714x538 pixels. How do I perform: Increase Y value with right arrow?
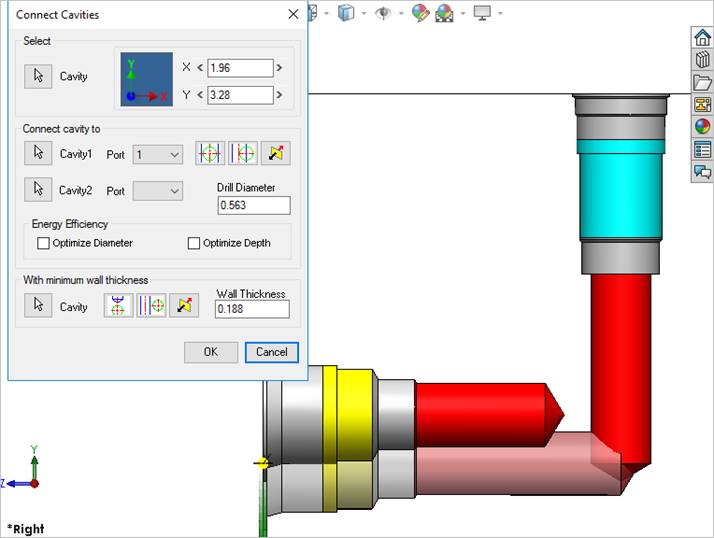[x=279, y=95]
